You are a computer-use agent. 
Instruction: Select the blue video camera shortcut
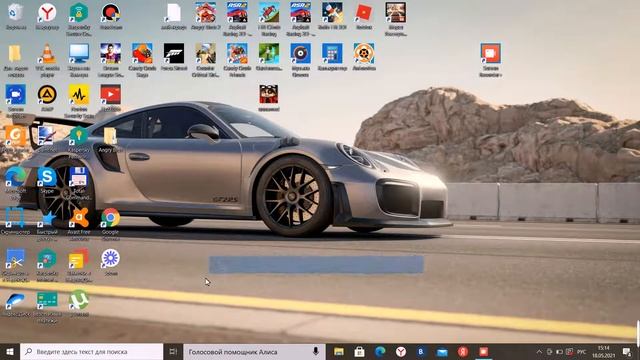pyautogui.click(x=16, y=95)
